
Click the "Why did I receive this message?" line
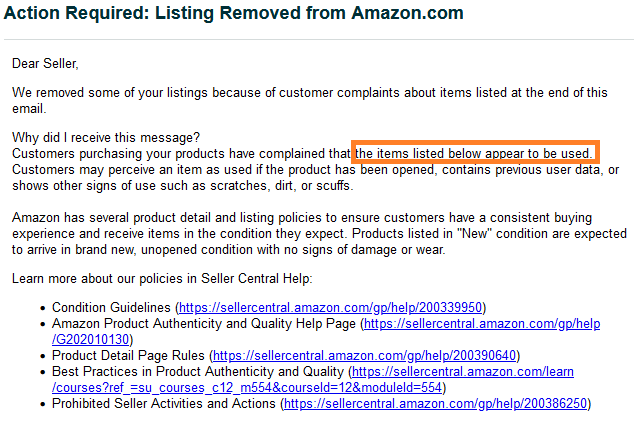(x=106, y=137)
